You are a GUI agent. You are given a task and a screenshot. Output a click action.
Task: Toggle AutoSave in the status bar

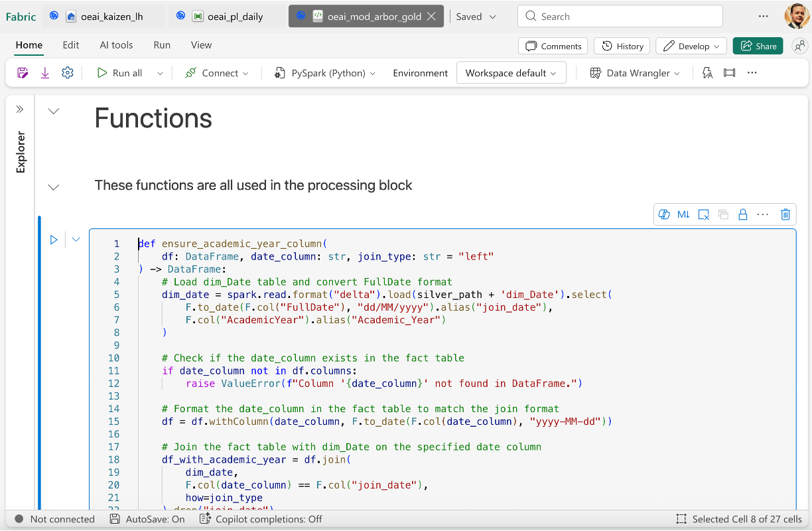point(149,519)
